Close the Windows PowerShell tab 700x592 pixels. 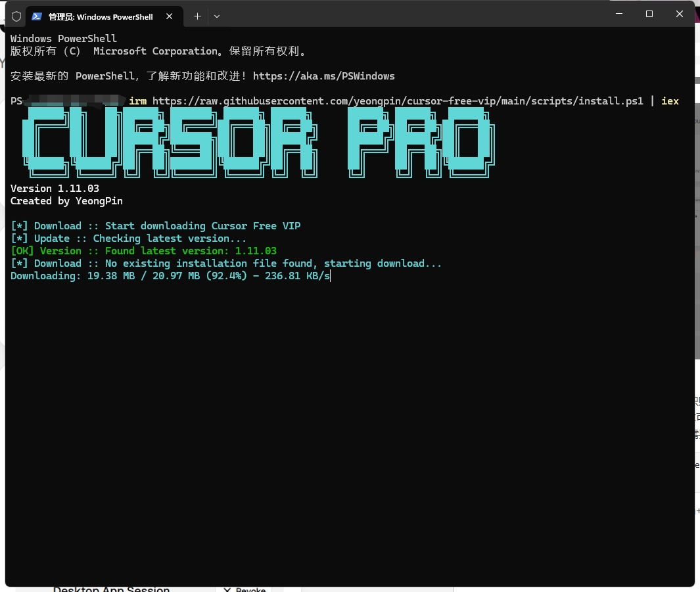[x=169, y=16]
